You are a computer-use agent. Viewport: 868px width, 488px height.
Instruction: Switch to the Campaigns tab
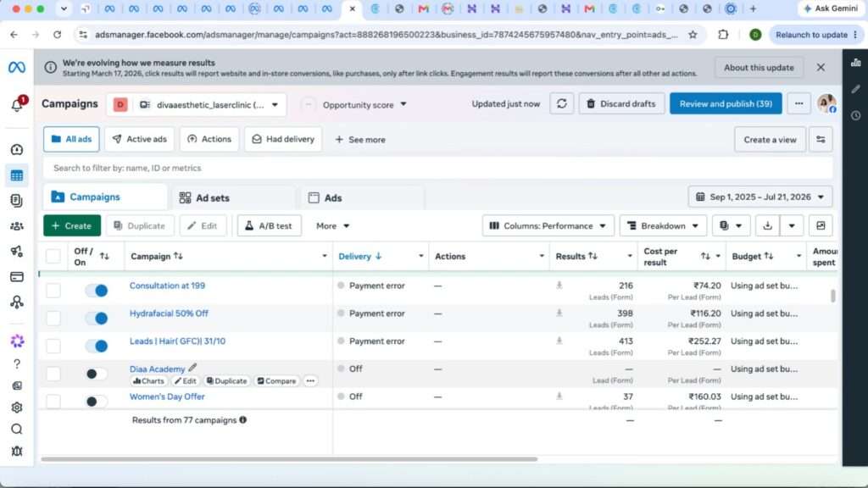click(104, 197)
